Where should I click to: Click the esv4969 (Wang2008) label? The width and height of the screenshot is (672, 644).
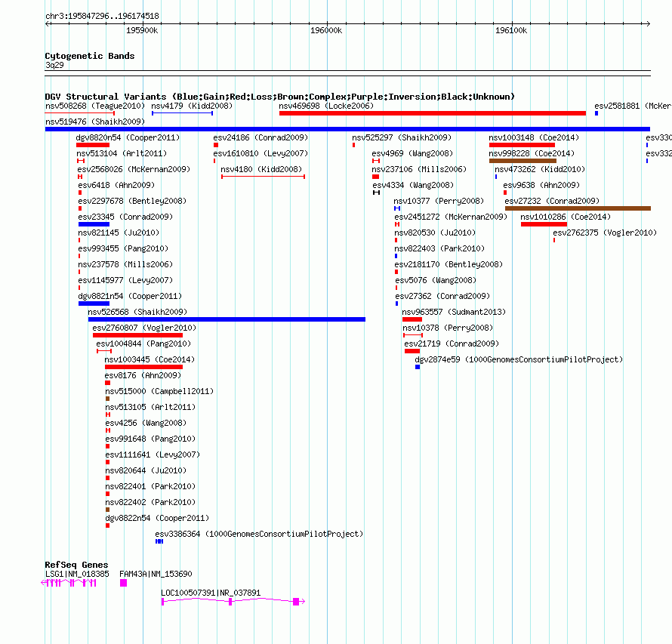412,153
